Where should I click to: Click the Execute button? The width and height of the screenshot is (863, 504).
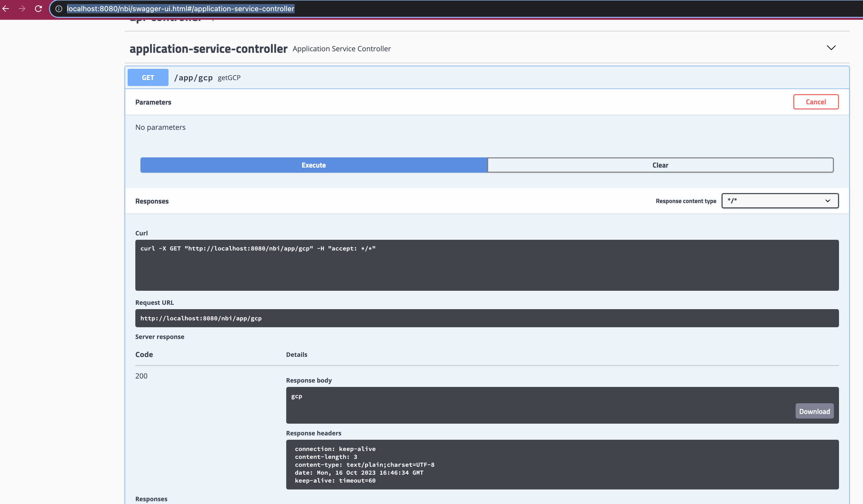(x=313, y=165)
